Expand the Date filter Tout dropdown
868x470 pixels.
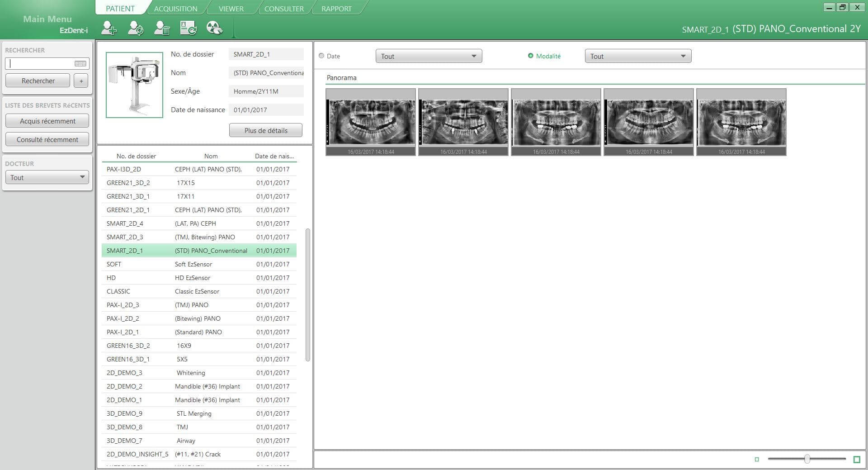pos(429,56)
